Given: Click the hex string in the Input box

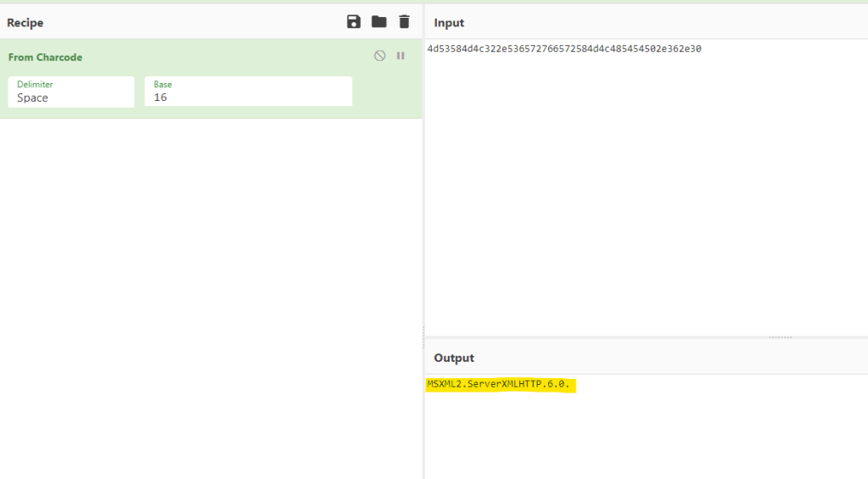Looking at the screenshot, I should (564, 49).
